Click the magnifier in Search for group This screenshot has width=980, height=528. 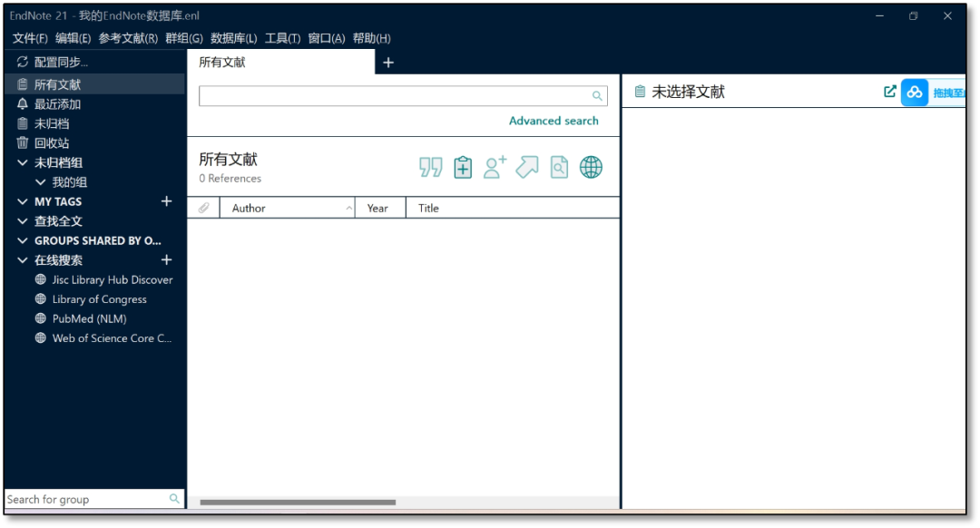tap(174, 499)
